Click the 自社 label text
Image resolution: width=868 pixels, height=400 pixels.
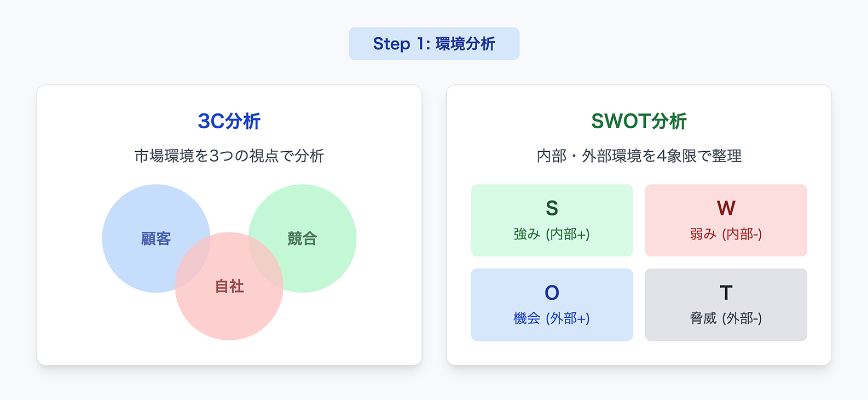tap(229, 286)
